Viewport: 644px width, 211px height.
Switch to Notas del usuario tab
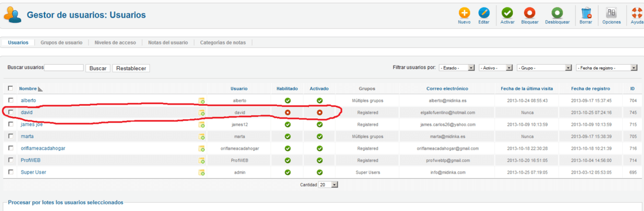click(168, 43)
